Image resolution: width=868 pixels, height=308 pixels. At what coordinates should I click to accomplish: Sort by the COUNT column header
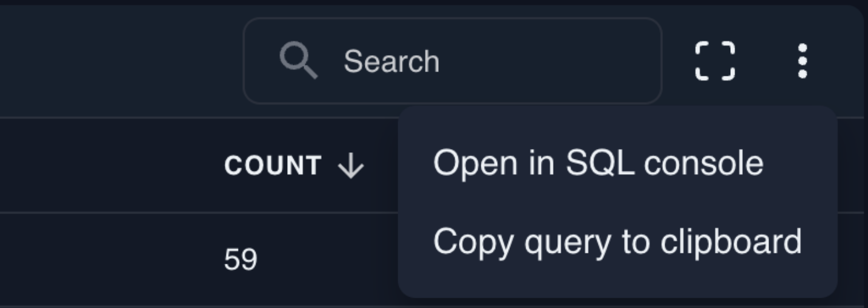tap(273, 166)
